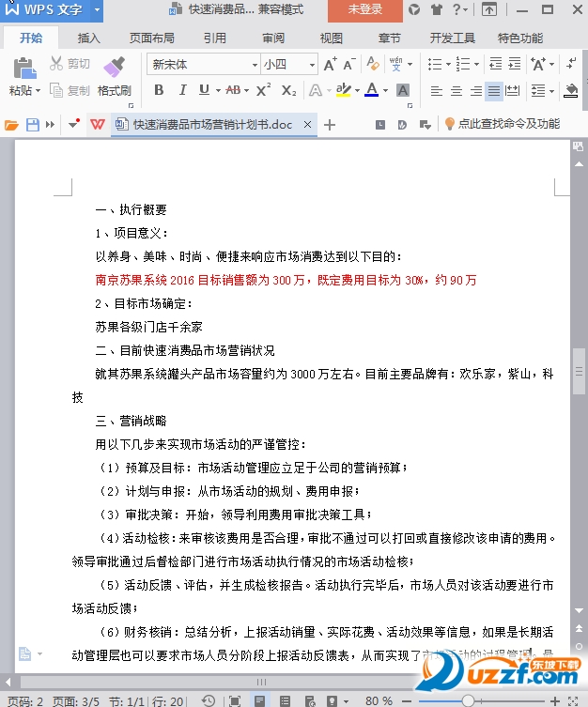Click zoom out minus button
The width and height of the screenshot is (588, 707).
[407, 701]
